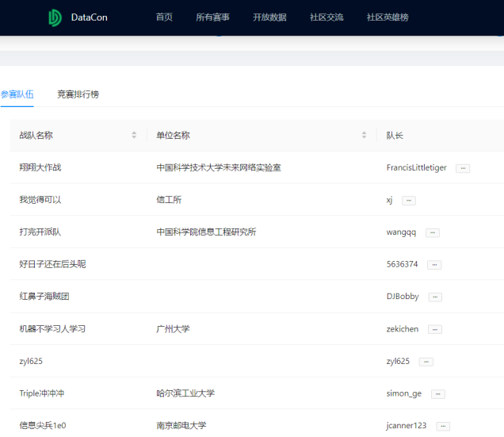Select team name 我觉得可以

40,200
